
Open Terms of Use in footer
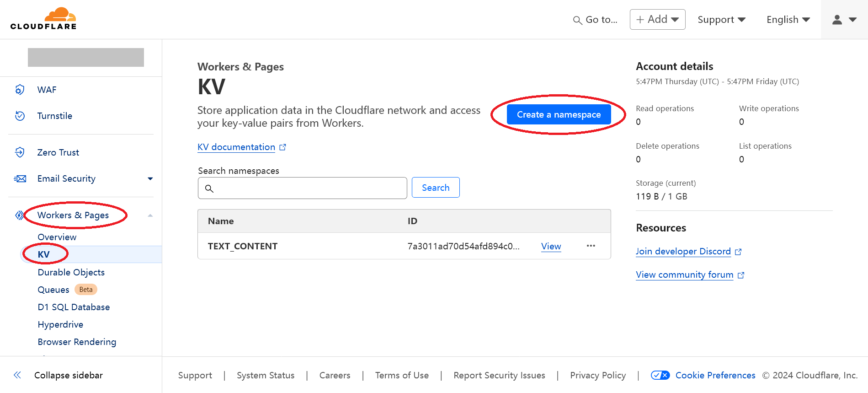402,375
